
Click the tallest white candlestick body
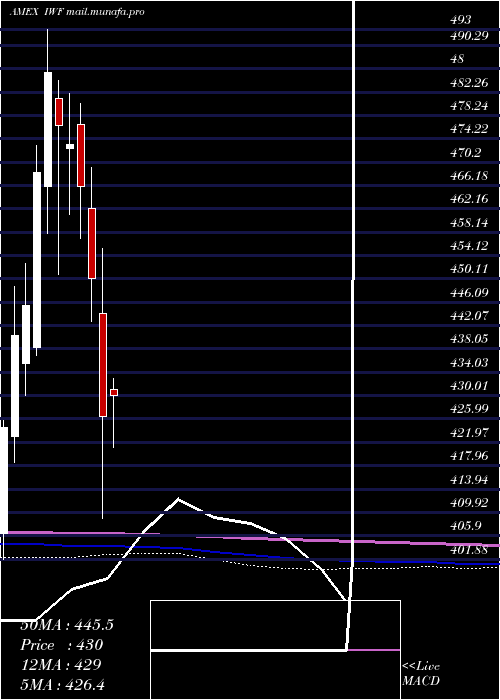tap(37, 260)
